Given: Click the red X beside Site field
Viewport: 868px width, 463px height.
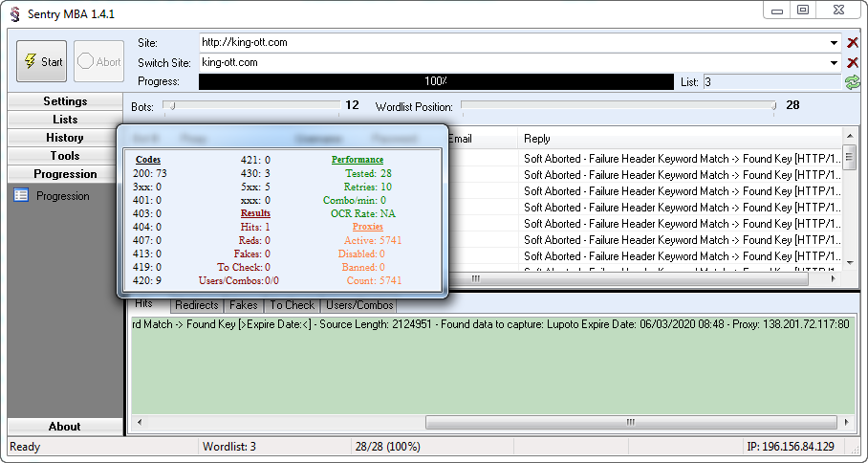Looking at the screenshot, I should [852, 43].
